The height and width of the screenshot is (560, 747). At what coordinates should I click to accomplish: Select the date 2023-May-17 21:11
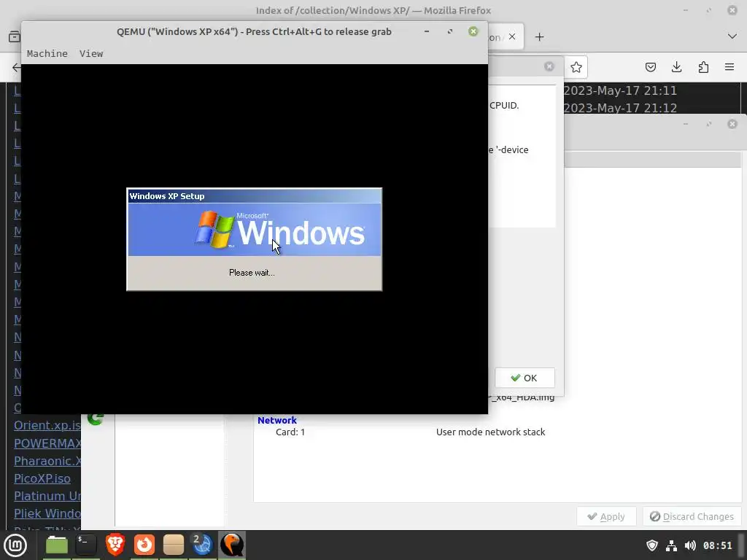pos(620,90)
